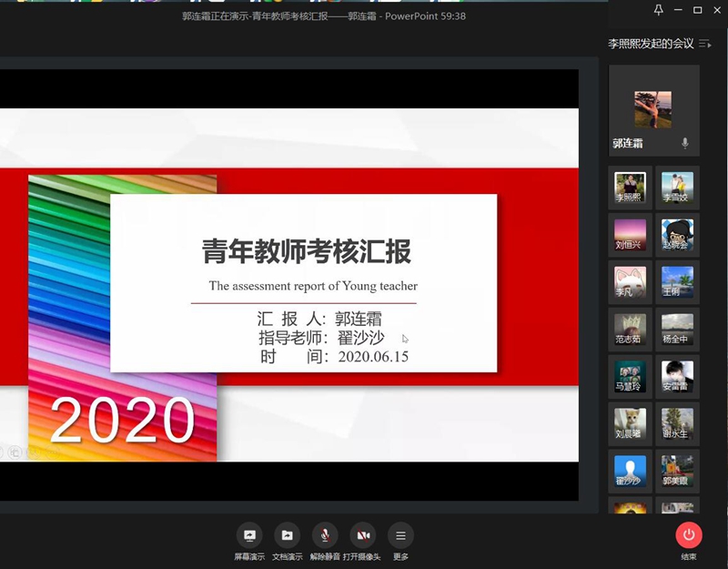
Task: Turn on the camera 打开摄像头
Action: click(363, 536)
